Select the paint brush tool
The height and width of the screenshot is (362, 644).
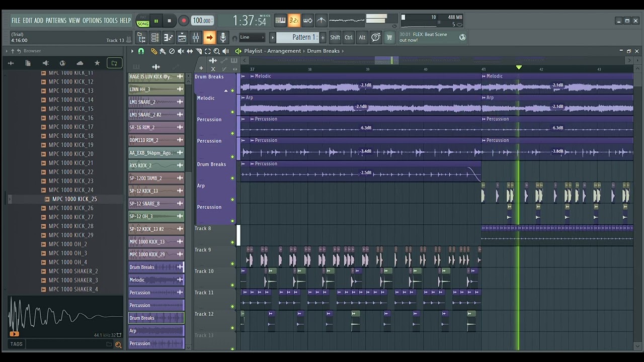pos(163,51)
